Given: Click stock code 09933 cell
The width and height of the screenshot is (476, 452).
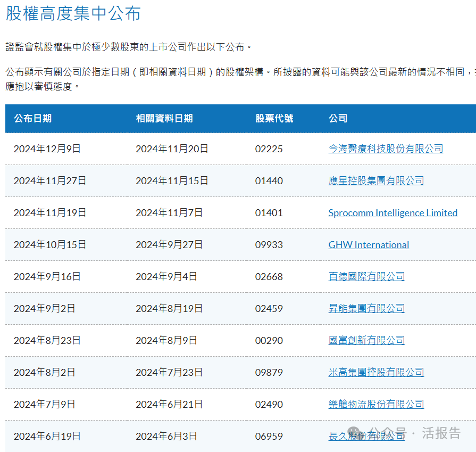Looking at the screenshot, I should click(269, 245).
